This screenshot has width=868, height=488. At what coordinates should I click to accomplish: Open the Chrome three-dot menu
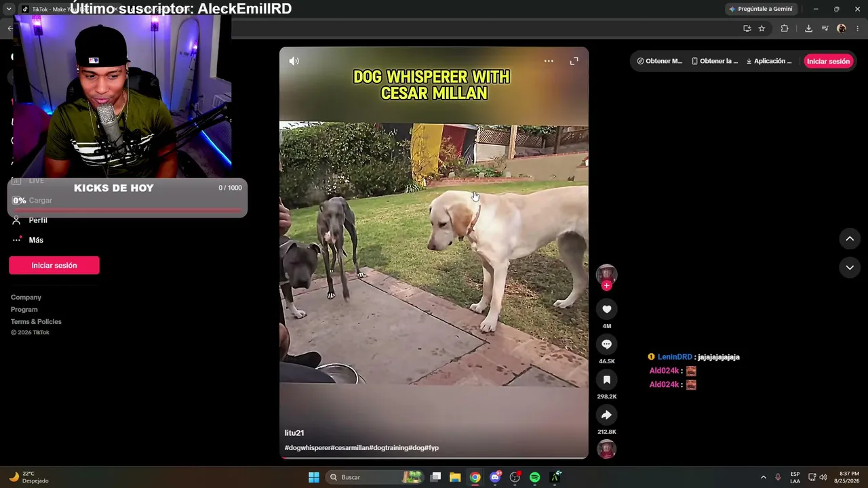coord(858,28)
